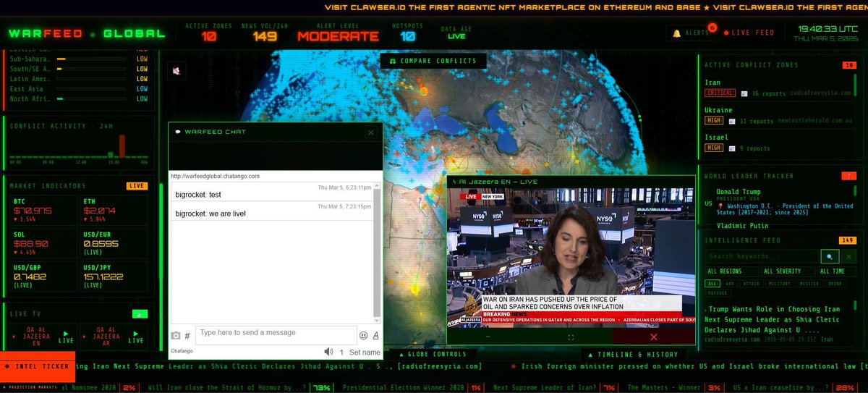Image resolution: width=868 pixels, height=393 pixels.
Task: Click the Intelligence Feed 149 badge
Action: click(847, 240)
